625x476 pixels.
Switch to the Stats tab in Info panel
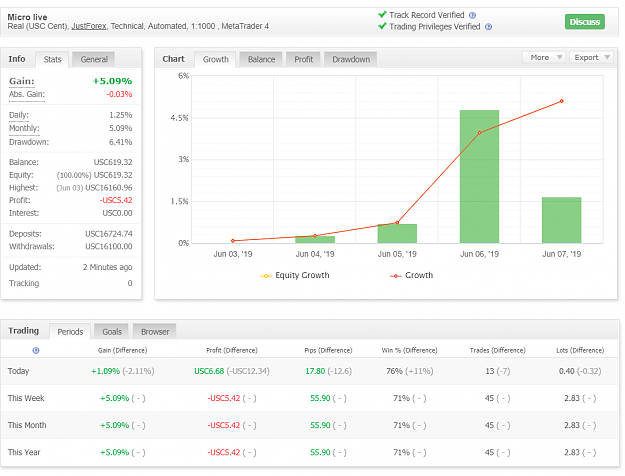(x=52, y=59)
